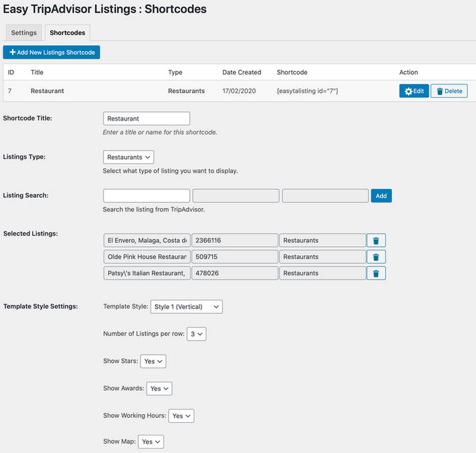Click the ID column header

(x=11, y=72)
